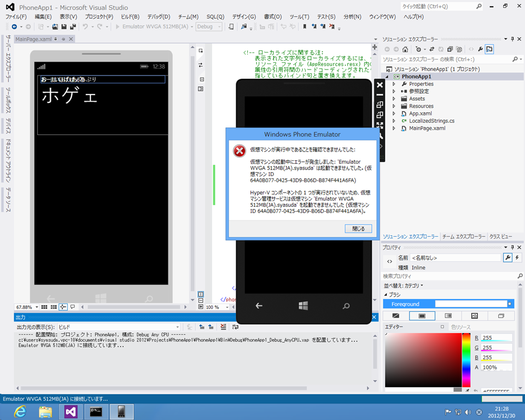525x420 pixels.
Task: Select LocalizedStrings.cs in Solution Explorer
Action: pyautogui.click(x=431, y=121)
